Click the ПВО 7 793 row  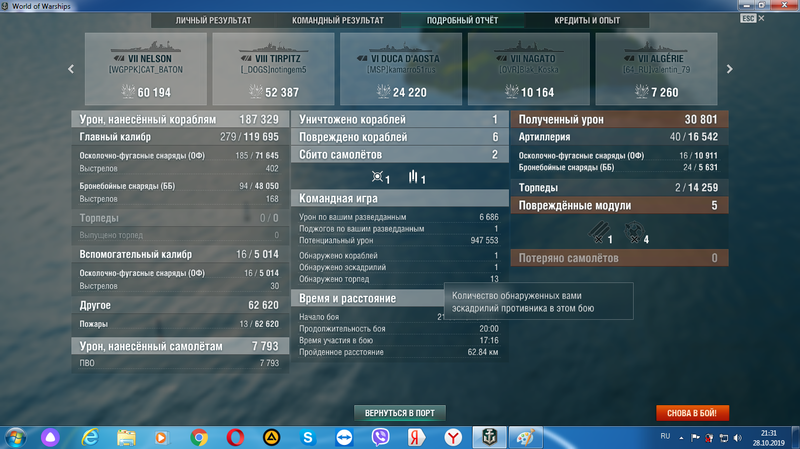coord(180,363)
